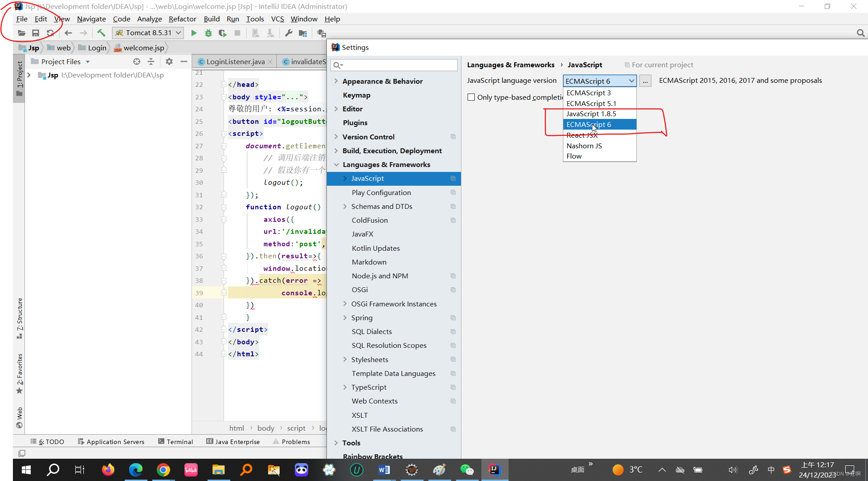Viewport: 868px width, 481px height.
Task: Open Tomcat 8.5.31 run configuration dropdown
Action: coord(148,33)
